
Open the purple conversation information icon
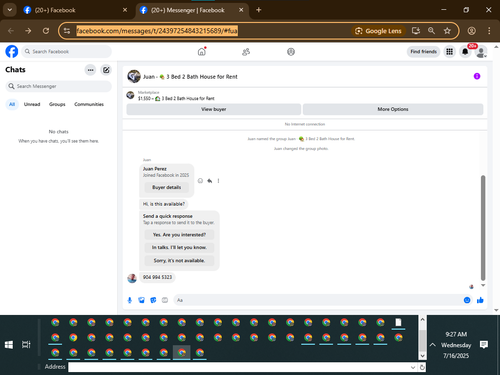[x=477, y=76]
